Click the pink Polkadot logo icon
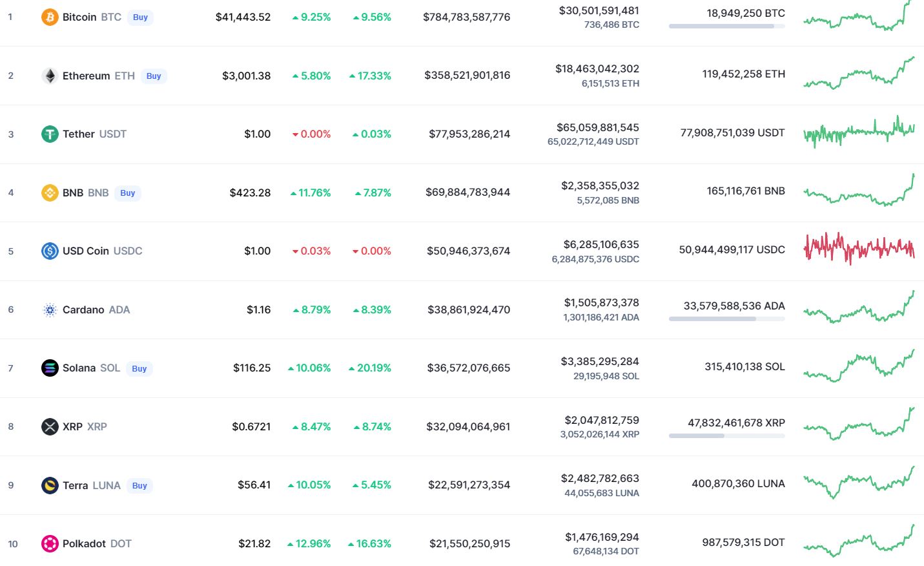 (x=50, y=543)
